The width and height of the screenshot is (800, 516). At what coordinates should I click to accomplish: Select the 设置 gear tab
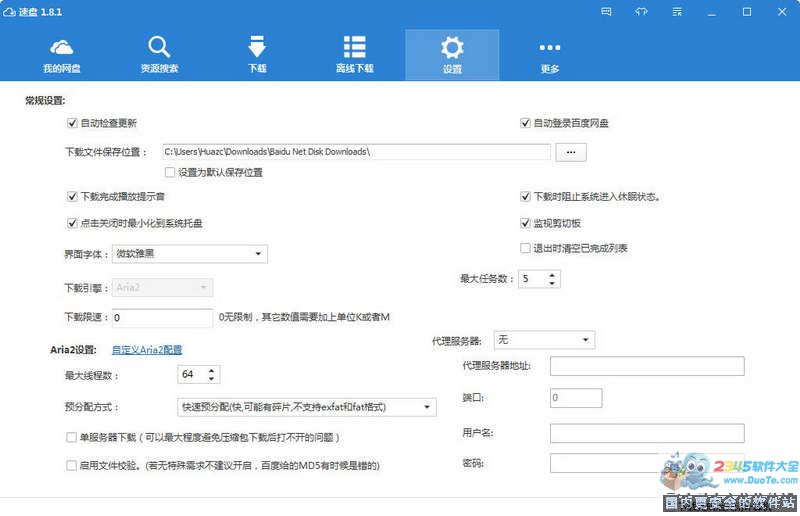[x=452, y=55]
